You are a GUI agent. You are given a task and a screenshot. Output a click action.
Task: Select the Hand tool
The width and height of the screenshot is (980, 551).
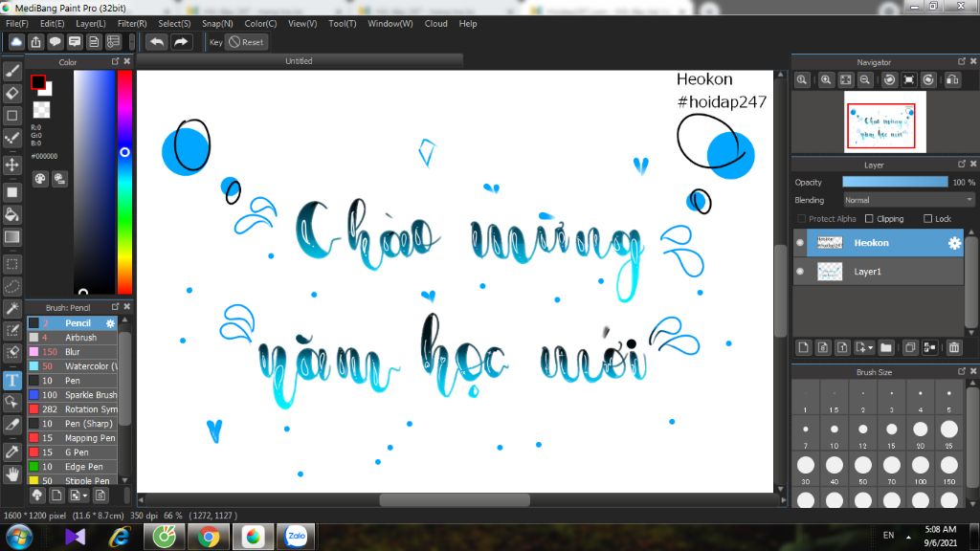click(11, 474)
